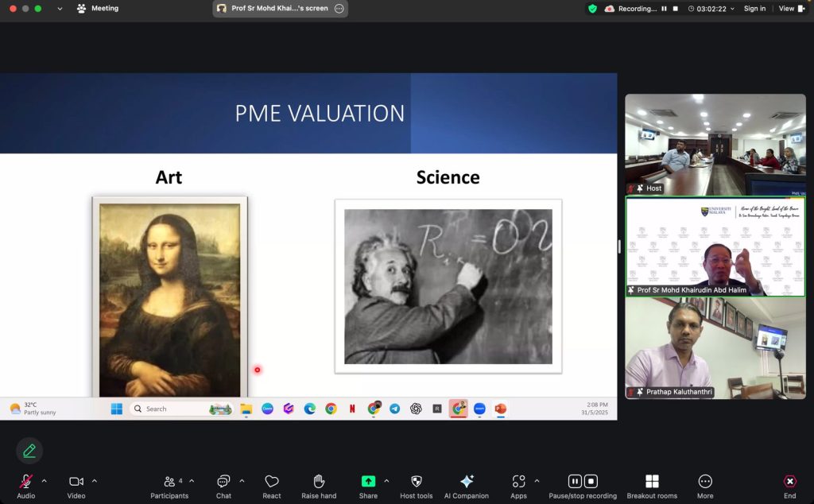Image resolution: width=814 pixels, height=504 pixels.
Task: Expand share options chevron
Action: (386, 481)
